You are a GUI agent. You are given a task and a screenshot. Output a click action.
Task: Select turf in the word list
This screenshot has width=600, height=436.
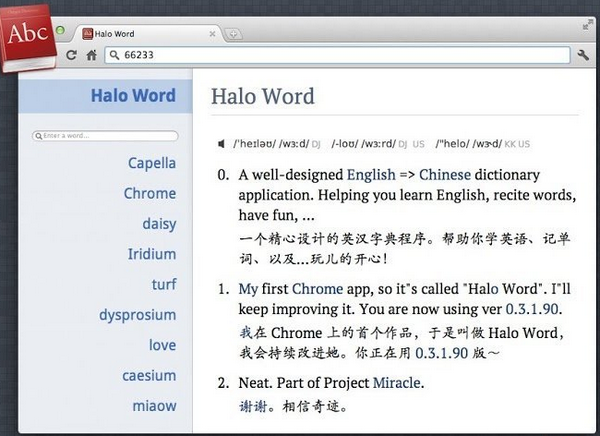[164, 284]
